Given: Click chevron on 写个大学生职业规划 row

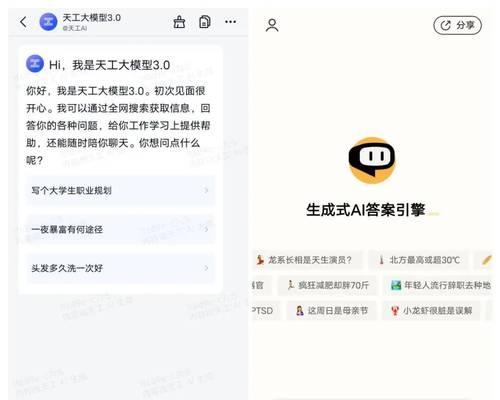Looking at the screenshot, I should pyautogui.click(x=206, y=190).
